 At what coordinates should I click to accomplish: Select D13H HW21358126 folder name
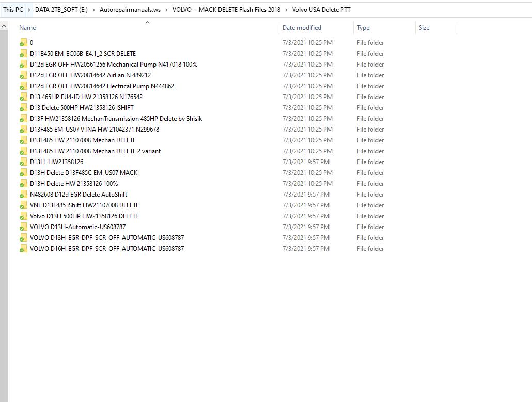56,162
